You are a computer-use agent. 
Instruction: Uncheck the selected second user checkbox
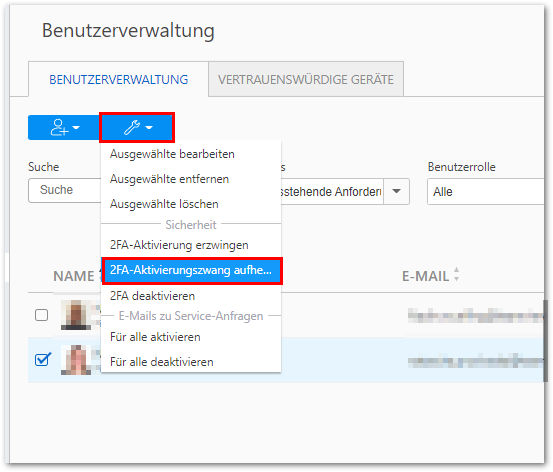[42, 359]
